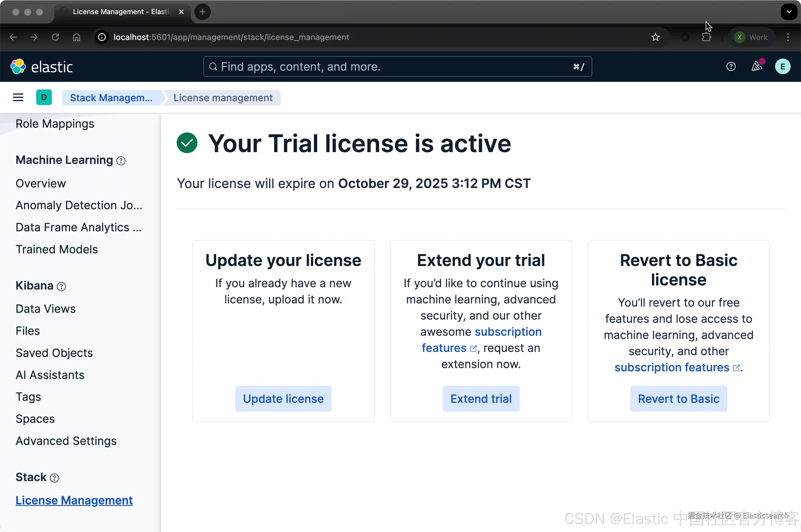Viewport: 801px width, 532px height.
Task: Click the Elastic logo
Action: tap(42, 66)
